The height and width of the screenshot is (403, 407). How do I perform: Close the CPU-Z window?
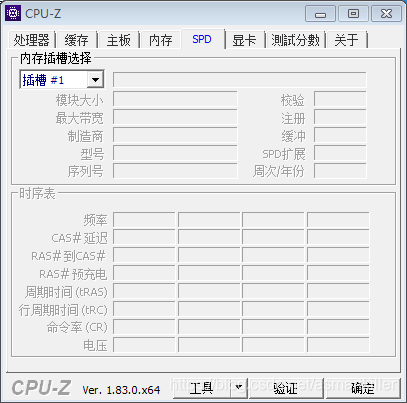click(x=386, y=14)
